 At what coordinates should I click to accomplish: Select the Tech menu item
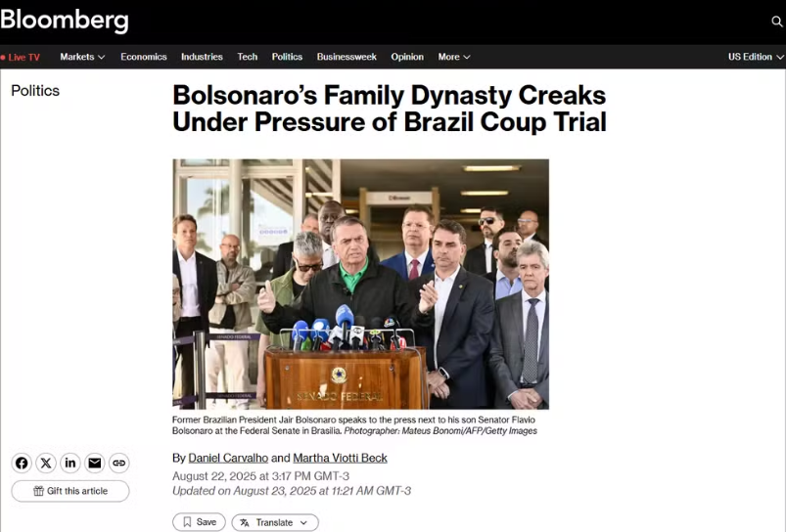[x=248, y=57]
